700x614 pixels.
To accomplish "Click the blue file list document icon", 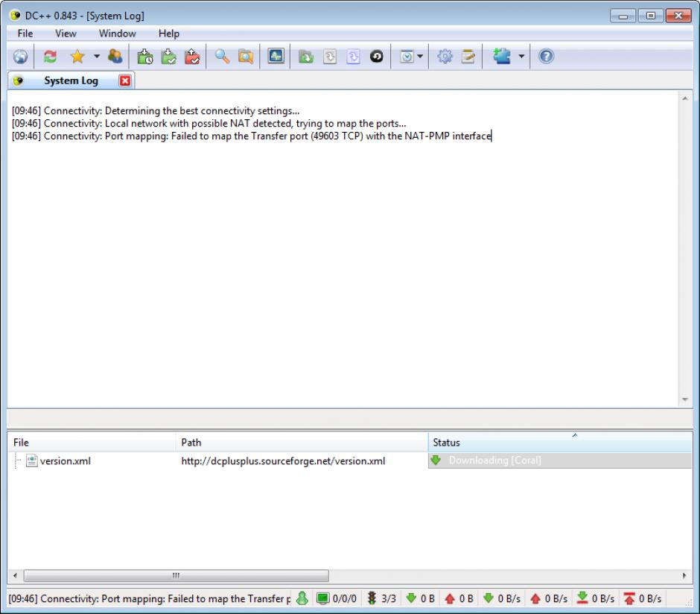I will click(x=353, y=57).
